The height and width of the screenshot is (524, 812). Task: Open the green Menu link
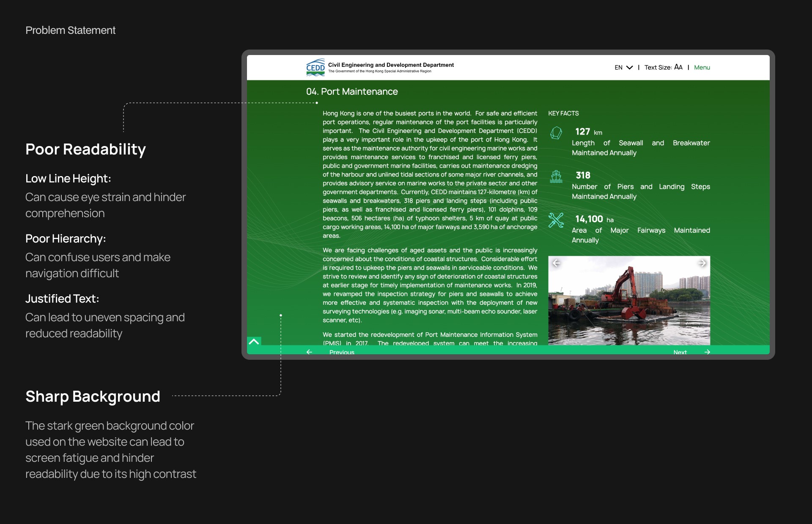(702, 68)
